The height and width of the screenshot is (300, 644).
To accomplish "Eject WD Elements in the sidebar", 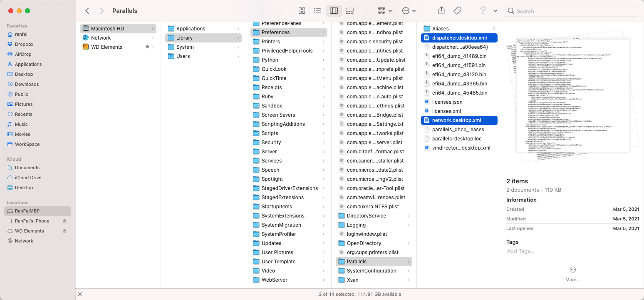I will [x=64, y=231].
